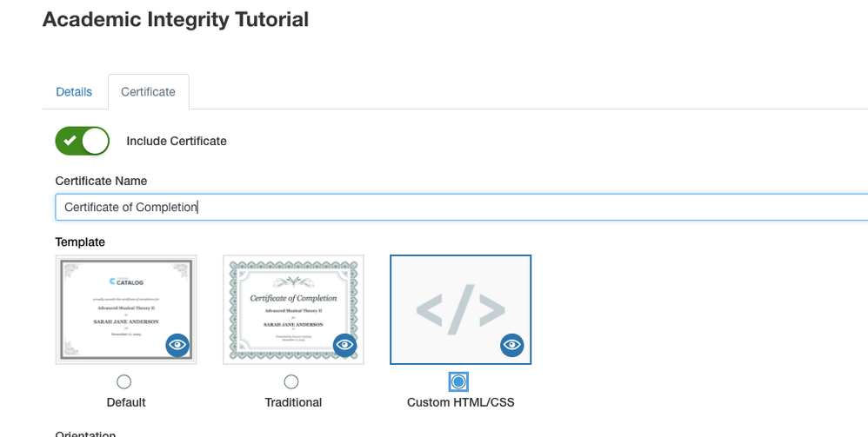Click the Template section label
This screenshot has width=868, height=437.
pyautogui.click(x=80, y=242)
